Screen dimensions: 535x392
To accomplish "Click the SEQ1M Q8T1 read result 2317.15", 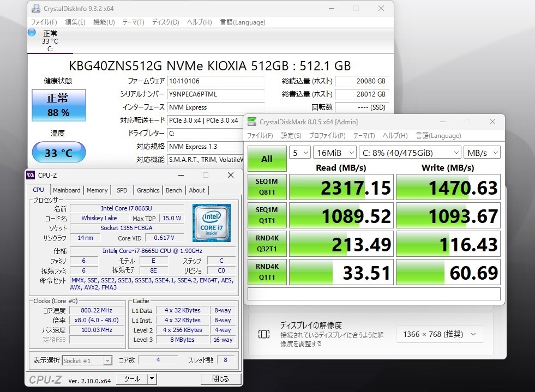I will (341, 187).
